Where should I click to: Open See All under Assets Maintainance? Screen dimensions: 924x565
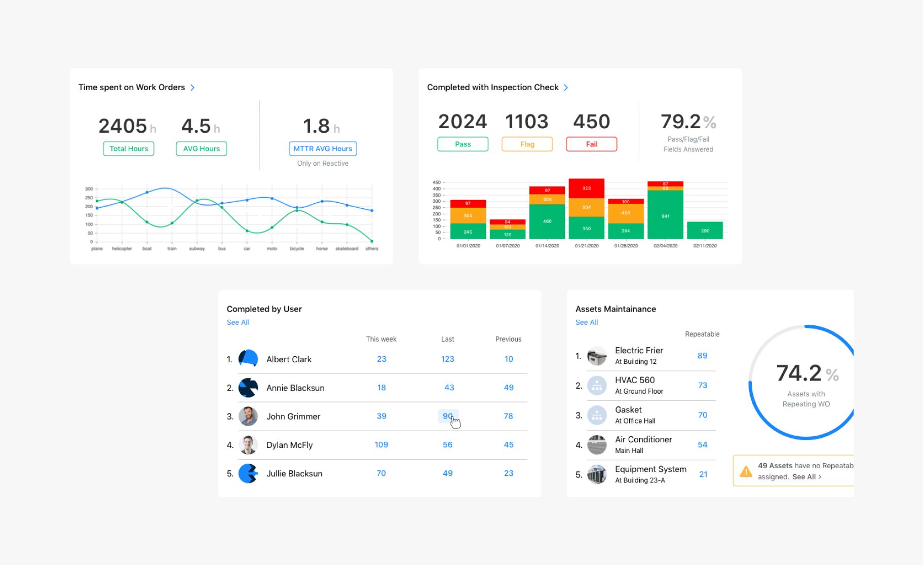click(587, 322)
